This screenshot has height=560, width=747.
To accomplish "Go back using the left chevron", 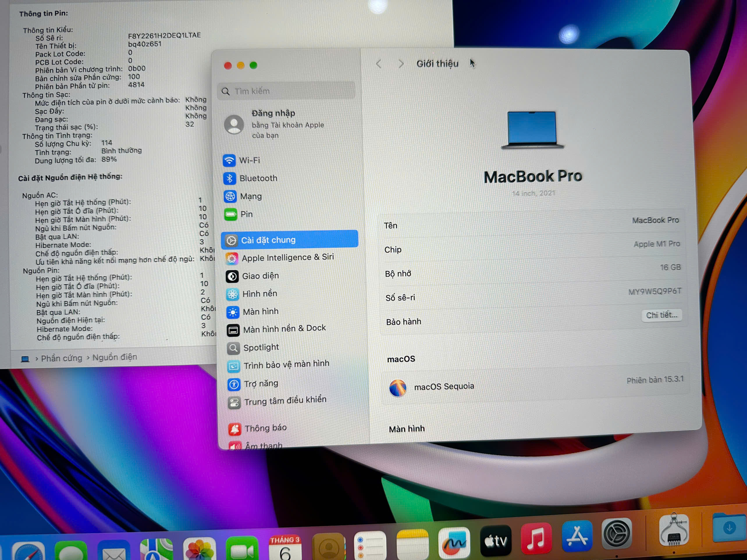I will pyautogui.click(x=378, y=64).
